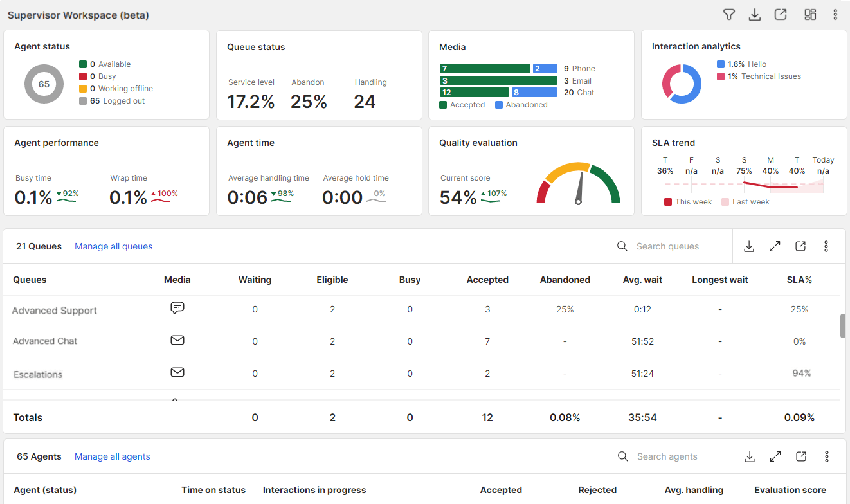This screenshot has height=504, width=850.
Task: Select the Advanced Support queue row
Action: 54,310
